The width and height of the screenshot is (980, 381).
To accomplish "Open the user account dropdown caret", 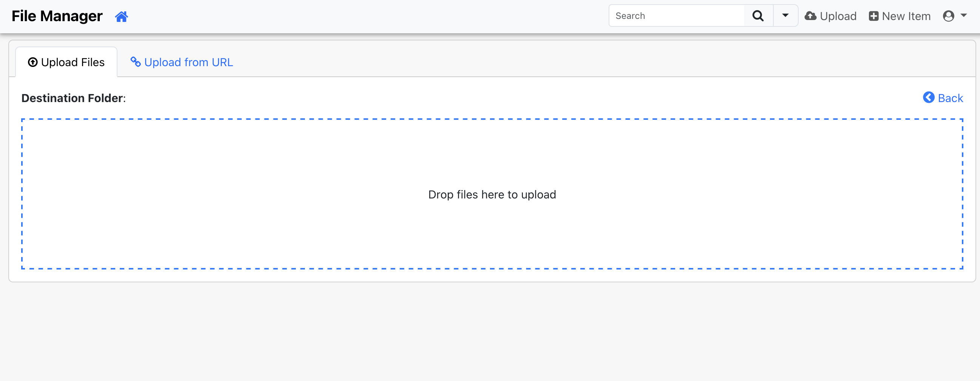I will pyautogui.click(x=964, y=15).
